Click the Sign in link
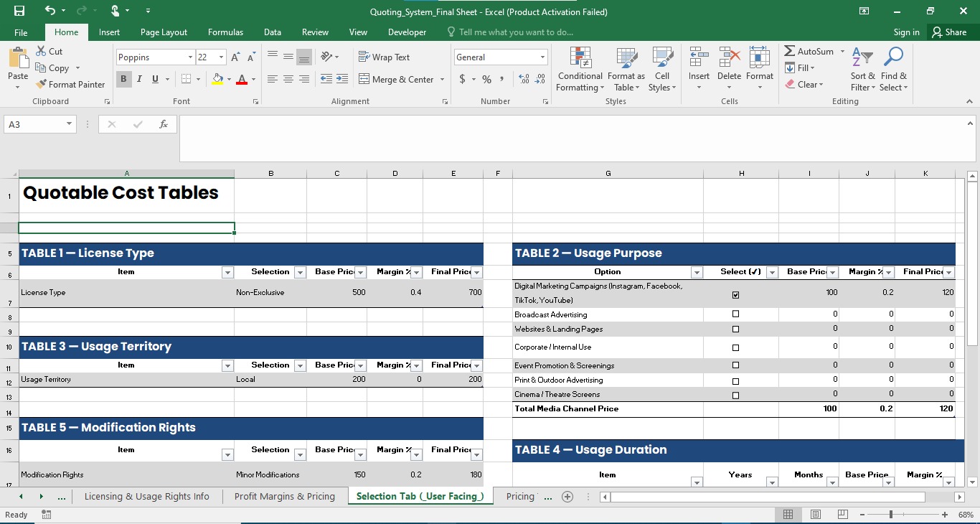 pos(906,32)
